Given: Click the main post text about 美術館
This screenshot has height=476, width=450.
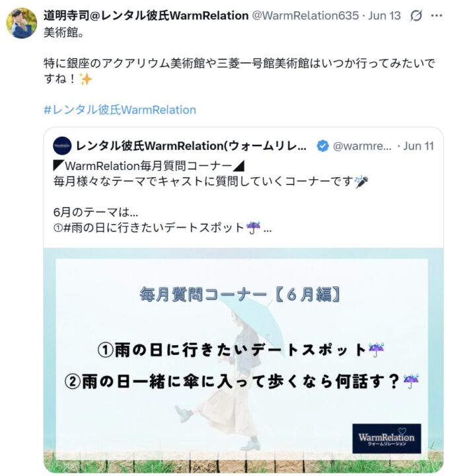Looking at the screenshot, I should 239,56.
